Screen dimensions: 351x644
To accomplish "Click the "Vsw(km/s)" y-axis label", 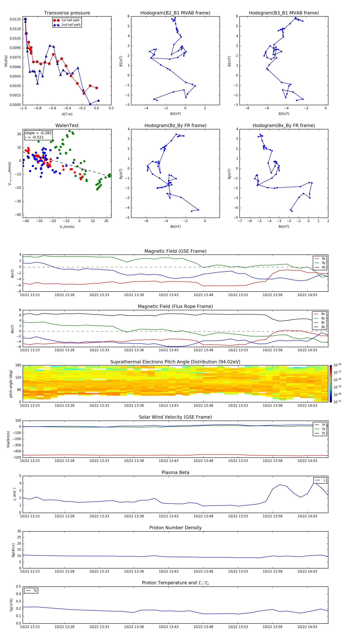I will [8, 439].
